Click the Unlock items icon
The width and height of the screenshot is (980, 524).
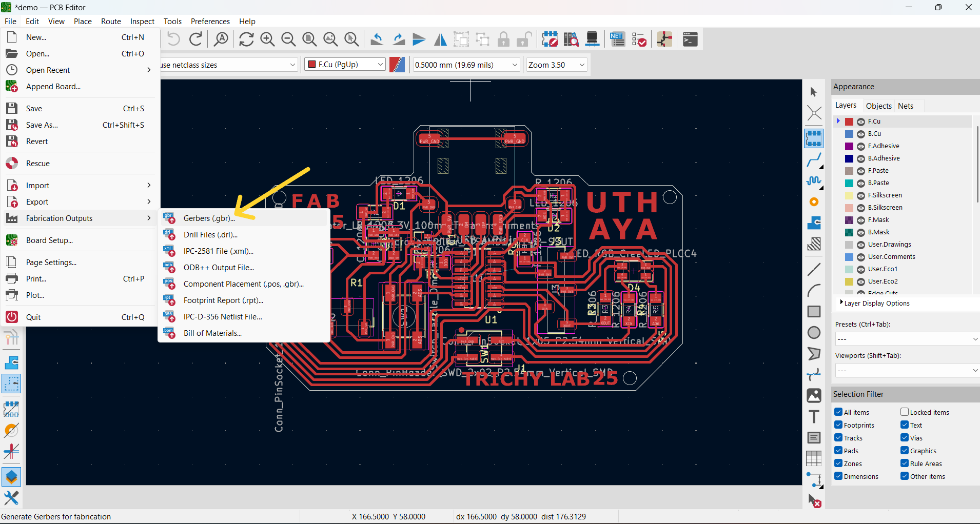click(524, 39)
